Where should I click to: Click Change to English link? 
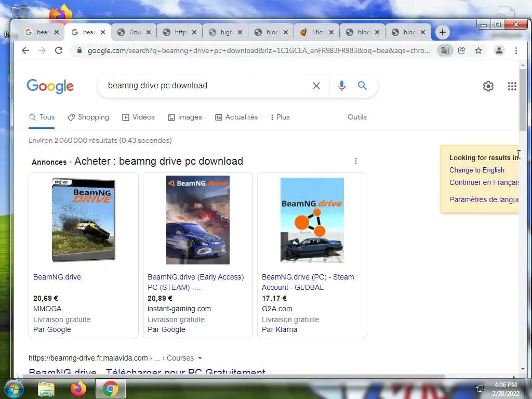coord(477,170)
